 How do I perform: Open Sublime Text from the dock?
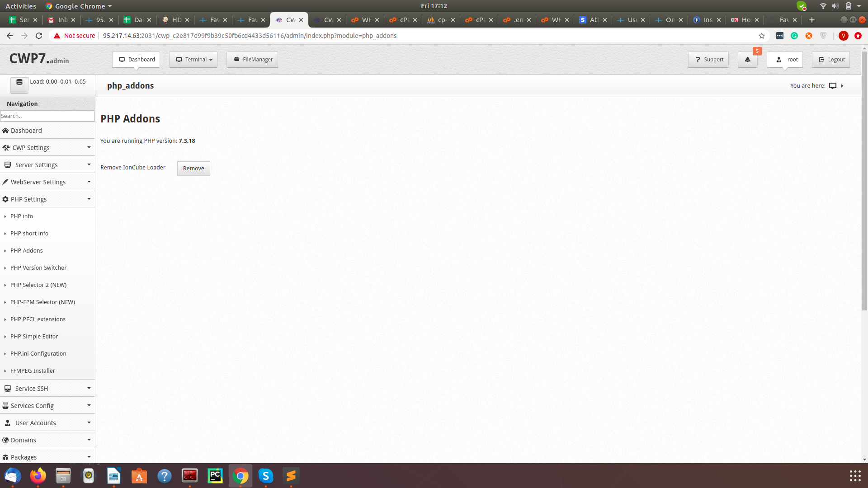click(291, 476)
